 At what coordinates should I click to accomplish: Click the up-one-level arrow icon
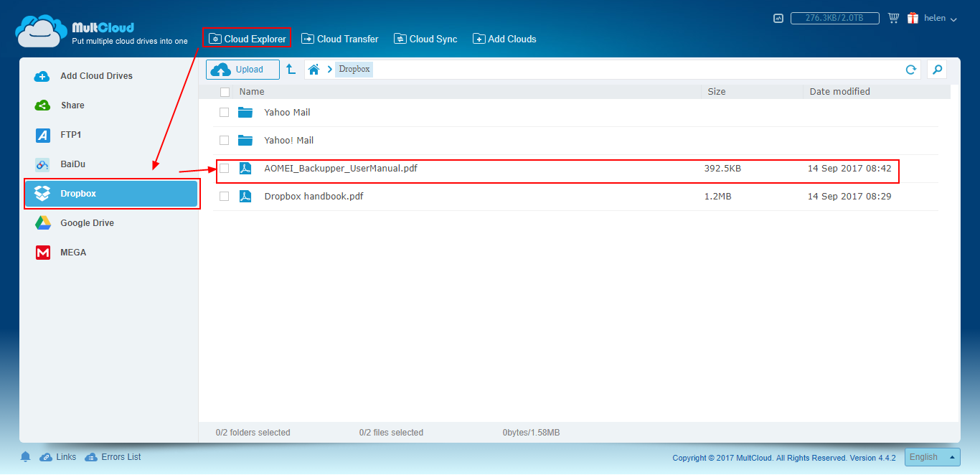(x=291, y=70)
